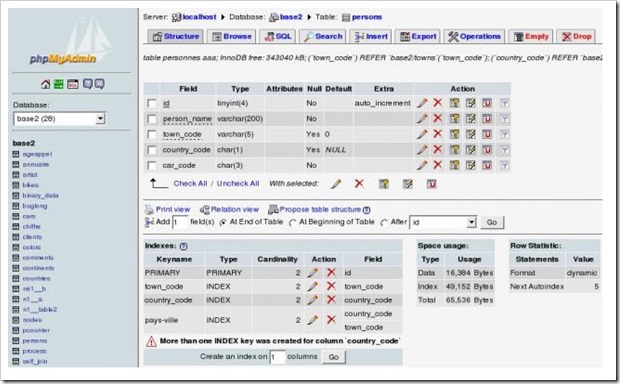
Task: Open the clients table in sidebar
Action: coord(32,237)
